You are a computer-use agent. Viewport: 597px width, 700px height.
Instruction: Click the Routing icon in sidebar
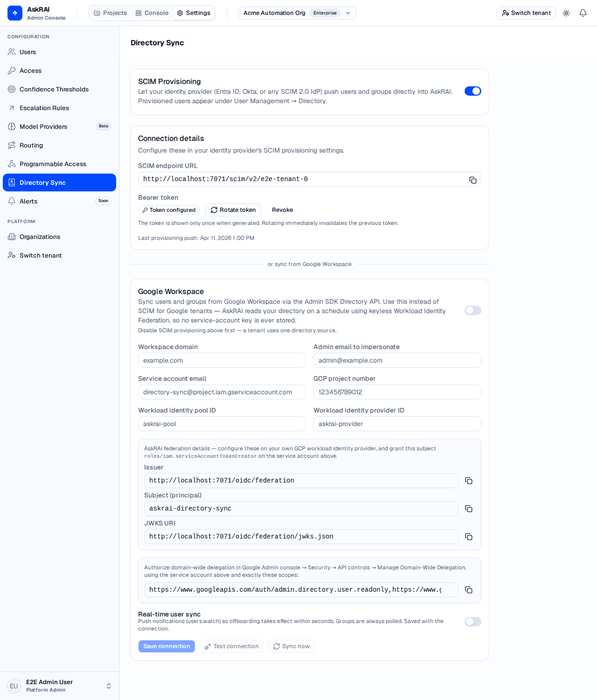(x=12, y=145)
